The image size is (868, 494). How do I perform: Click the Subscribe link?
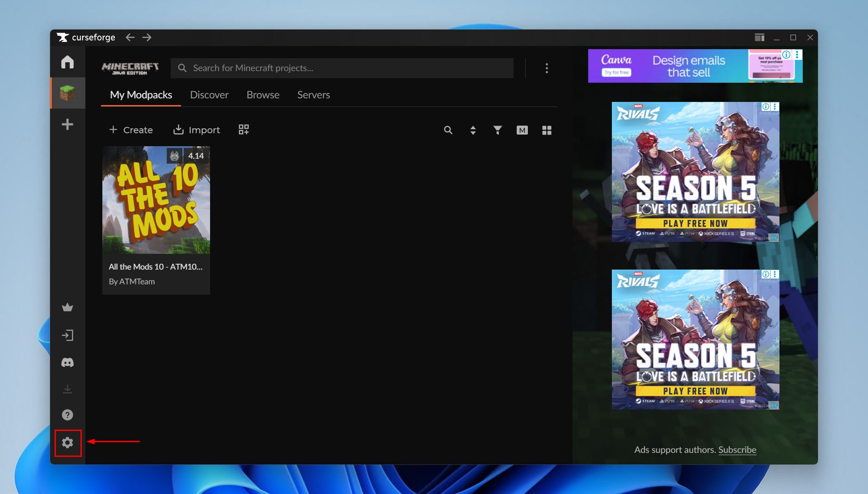pos(737,450)
